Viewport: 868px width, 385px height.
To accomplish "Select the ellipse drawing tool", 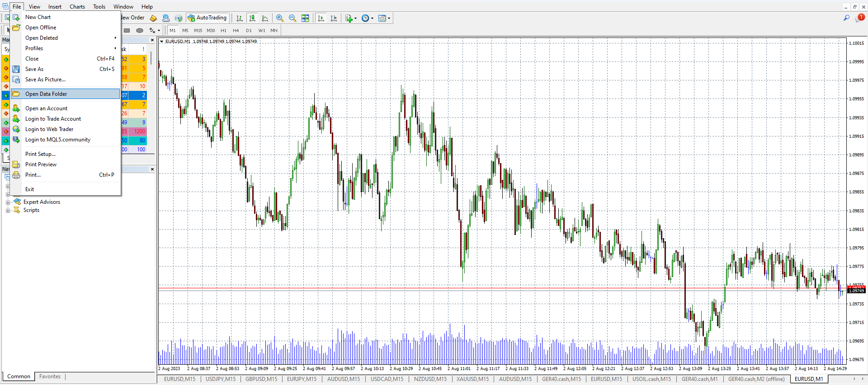I will 140,30.
